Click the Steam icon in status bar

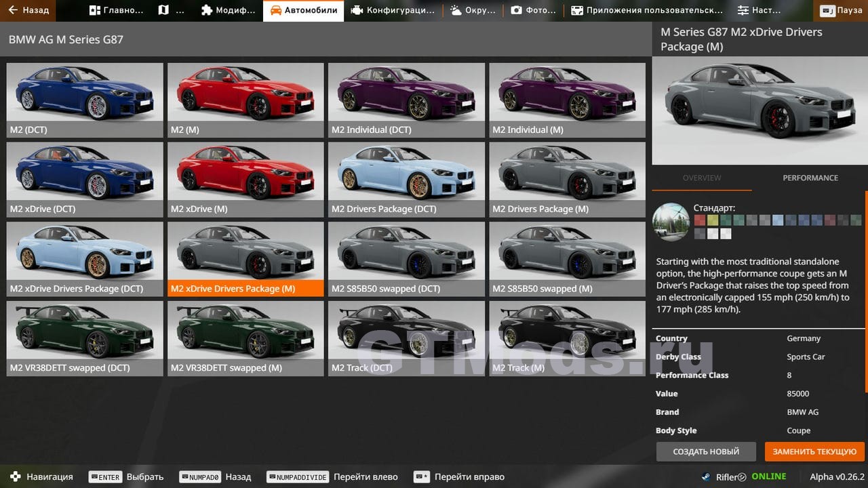click(x=707, y=476)
